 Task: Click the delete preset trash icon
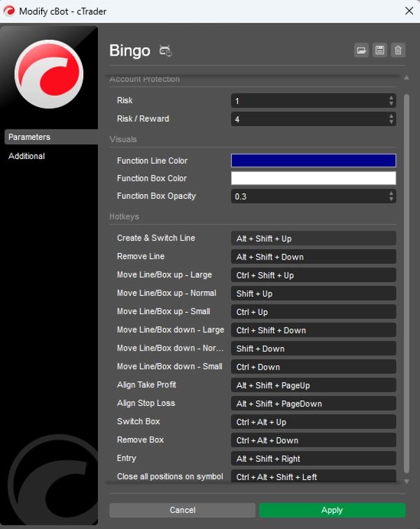pyautogui.click(x=398, y=50)
